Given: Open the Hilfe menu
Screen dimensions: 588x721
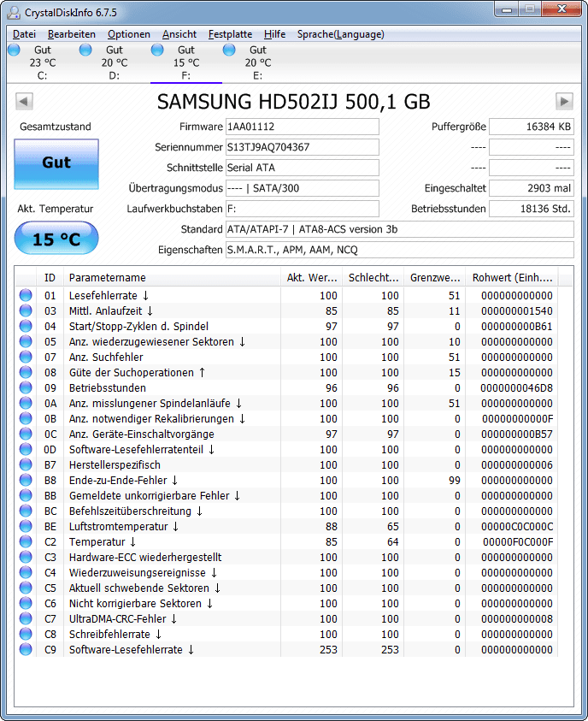Looking at the screenshot, I should coord(274,34).
